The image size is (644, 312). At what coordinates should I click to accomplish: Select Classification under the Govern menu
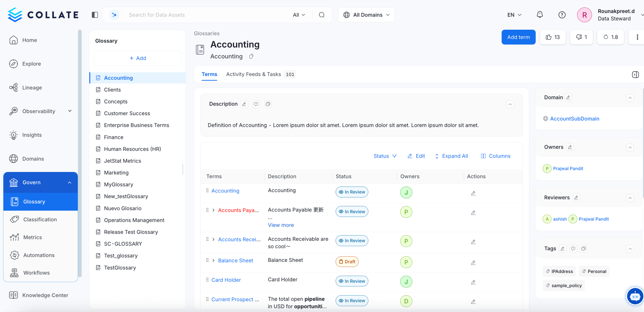click(x=40, y=219)
